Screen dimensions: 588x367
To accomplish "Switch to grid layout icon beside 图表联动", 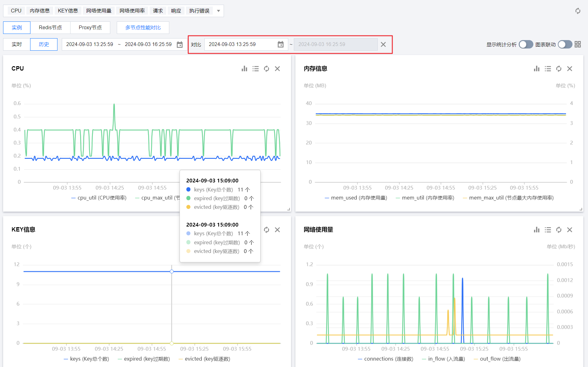I will [578, 44].
